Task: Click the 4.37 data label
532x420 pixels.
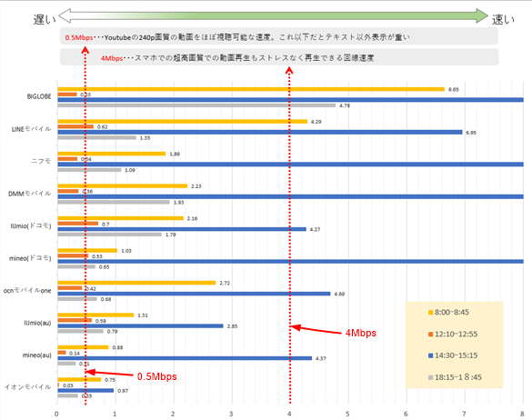Action: pyautogui.click(x=321, y=358)
